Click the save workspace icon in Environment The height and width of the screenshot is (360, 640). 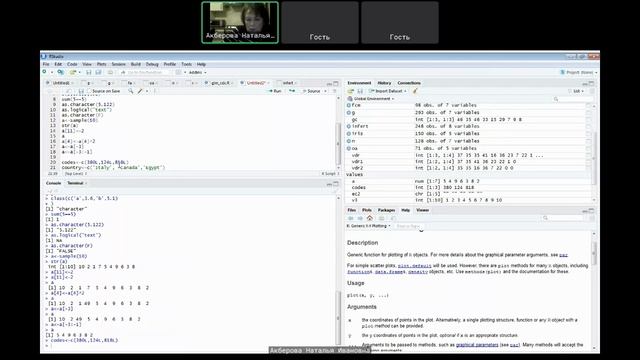click(x=360, y=91)
